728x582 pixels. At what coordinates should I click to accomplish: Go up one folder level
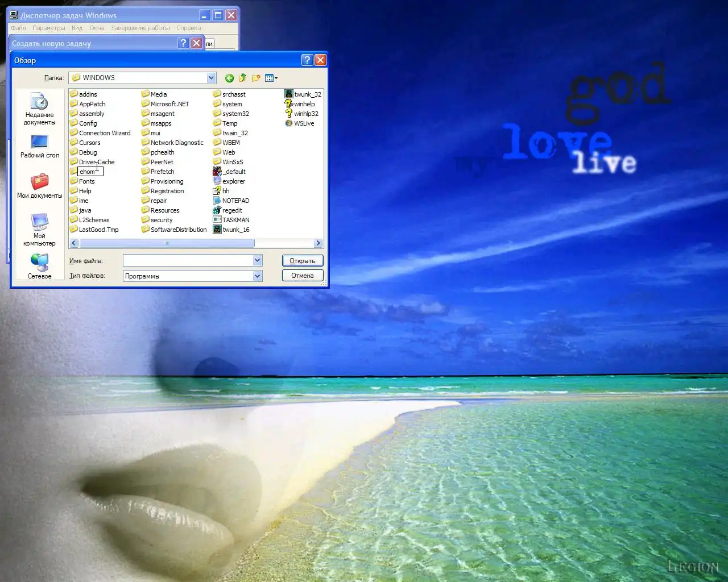pyautogui.click(x=243, y=78)
